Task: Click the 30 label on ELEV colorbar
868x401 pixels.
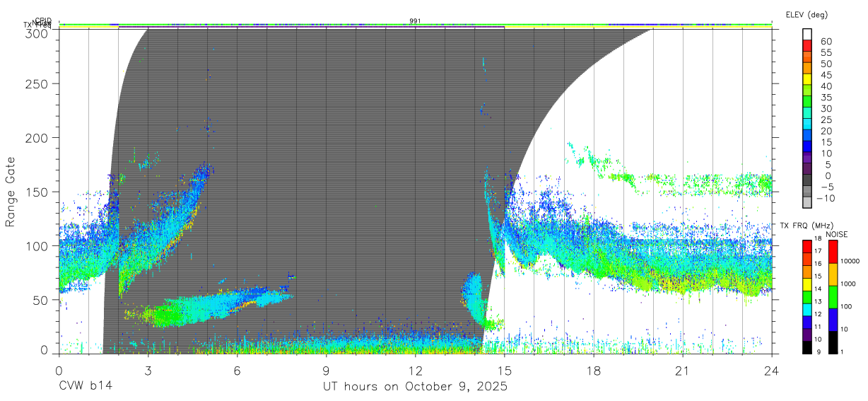Action: [x=826, y=108]
